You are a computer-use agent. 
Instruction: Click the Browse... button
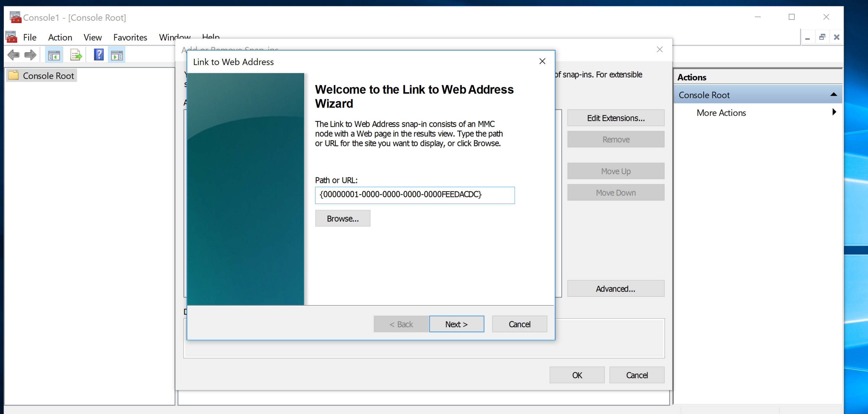tap(342, 218)
